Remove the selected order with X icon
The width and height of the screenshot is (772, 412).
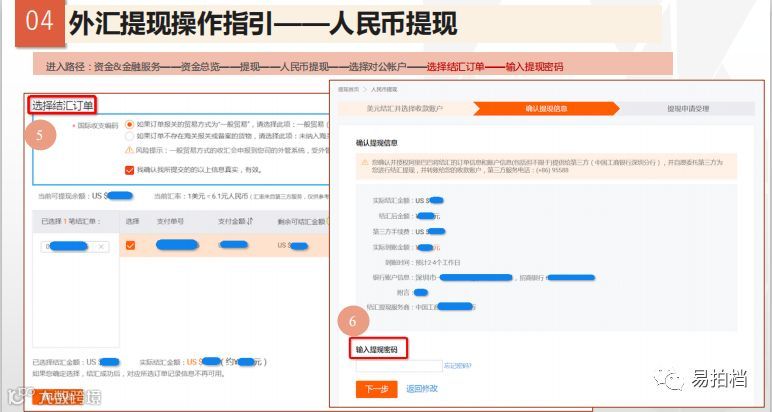[x=101, y=247]
